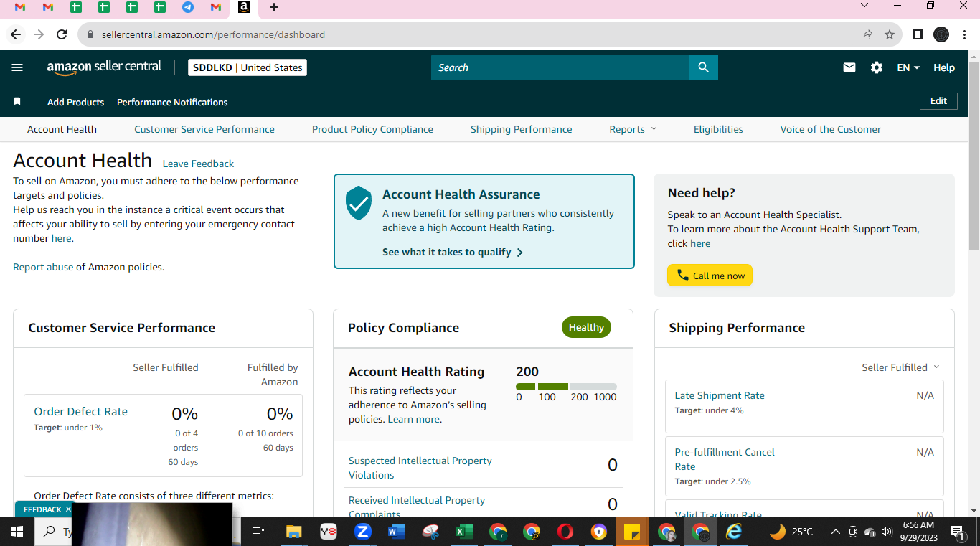Screen dimensions: 980x546
Task: Open the Product Policy Compliance tab
Action: coord(372,129)
